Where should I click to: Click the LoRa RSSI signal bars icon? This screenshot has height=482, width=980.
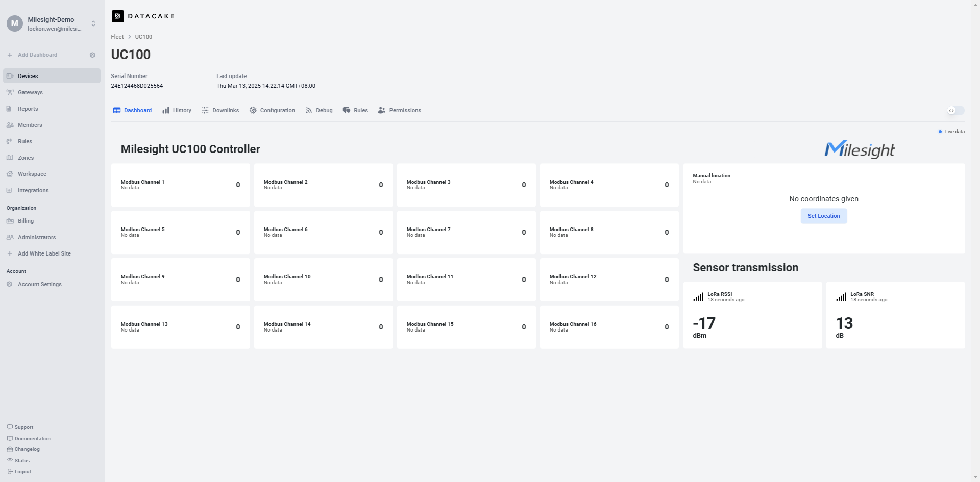pos(698,297)
